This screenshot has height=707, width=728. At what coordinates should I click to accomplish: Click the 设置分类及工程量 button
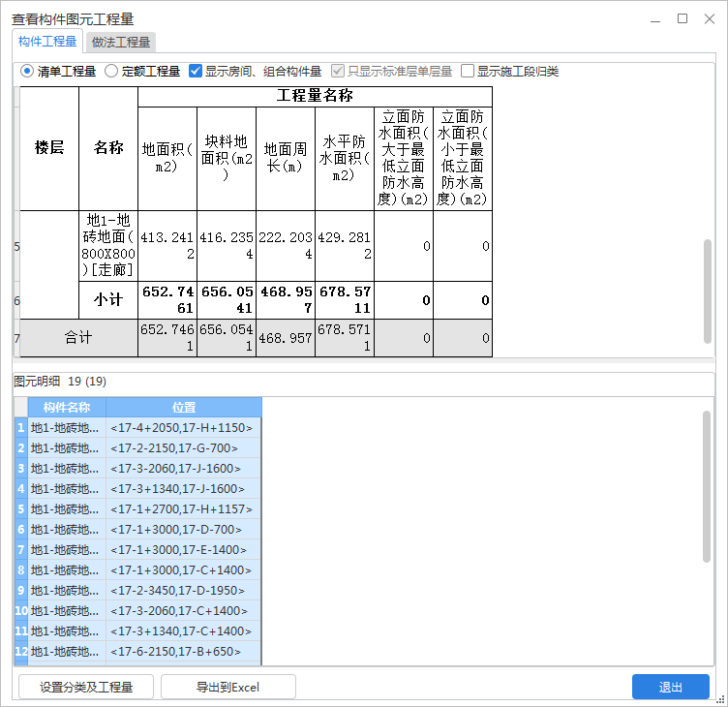tap(86, 687)
